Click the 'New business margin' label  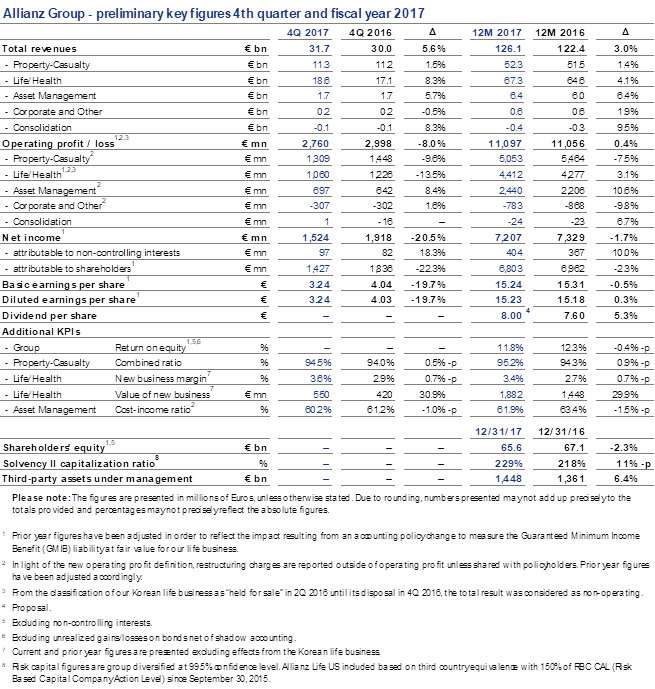(161, 378)
